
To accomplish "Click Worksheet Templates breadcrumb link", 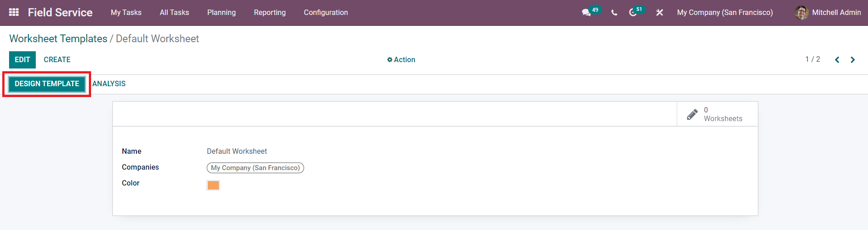I will coord(58,39).
